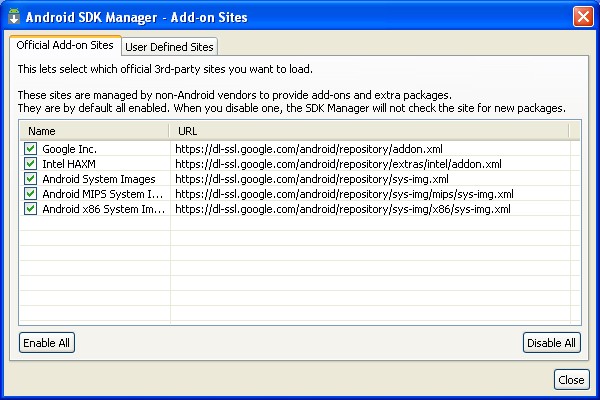Click the sys-img/x86/sys-img.xml URL cell
The height and width of the screenshot is (400, 600).
coord(343,209)
